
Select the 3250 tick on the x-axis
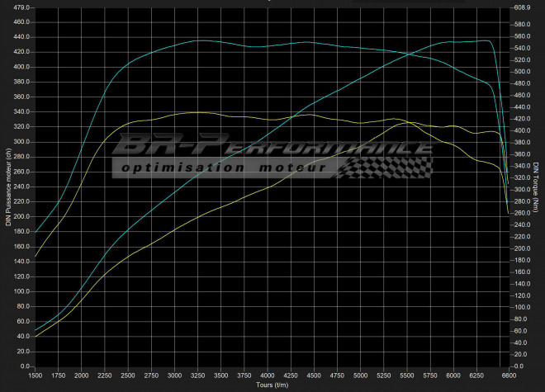pos(201,375)
